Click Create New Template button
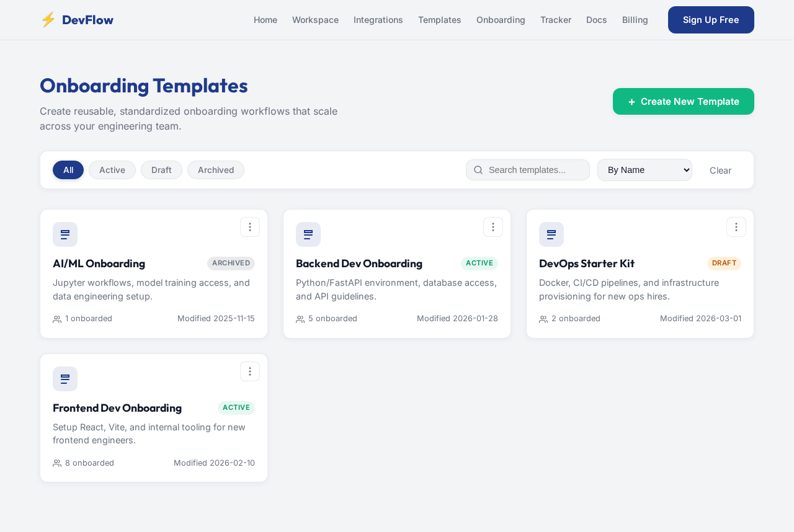The image size is (794, 532). point(684,101)
